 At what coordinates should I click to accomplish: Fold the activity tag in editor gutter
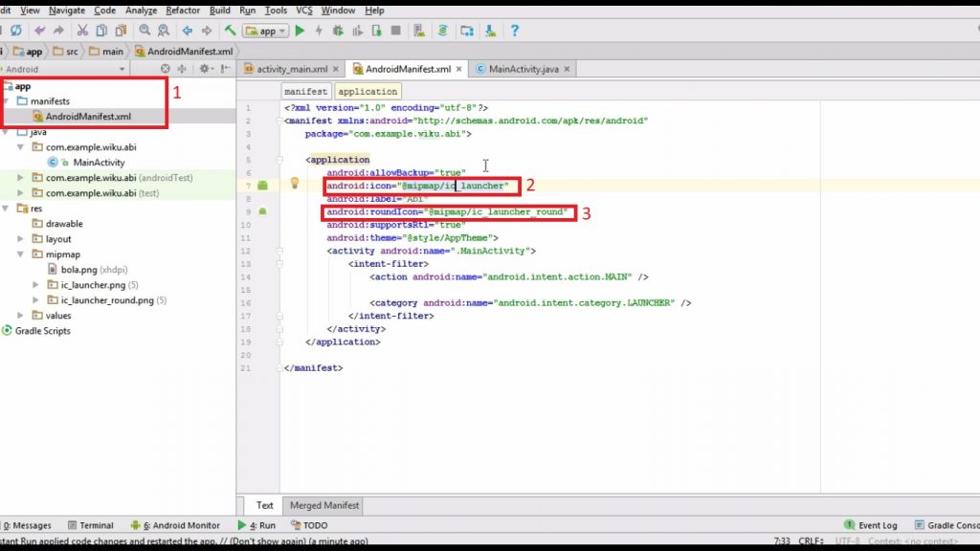coord(278,251)
